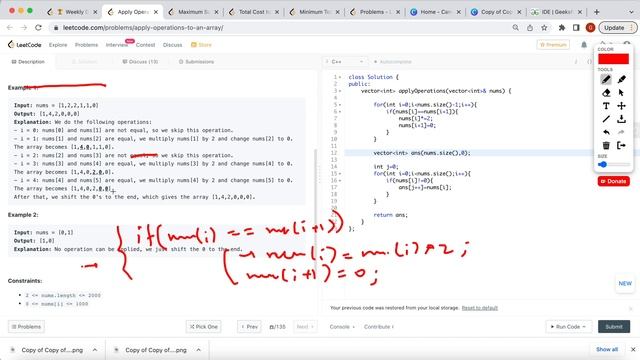Switch to the IDE GeeksforGeeks tab
Viewport: 640px width, 360px height.
557,12
